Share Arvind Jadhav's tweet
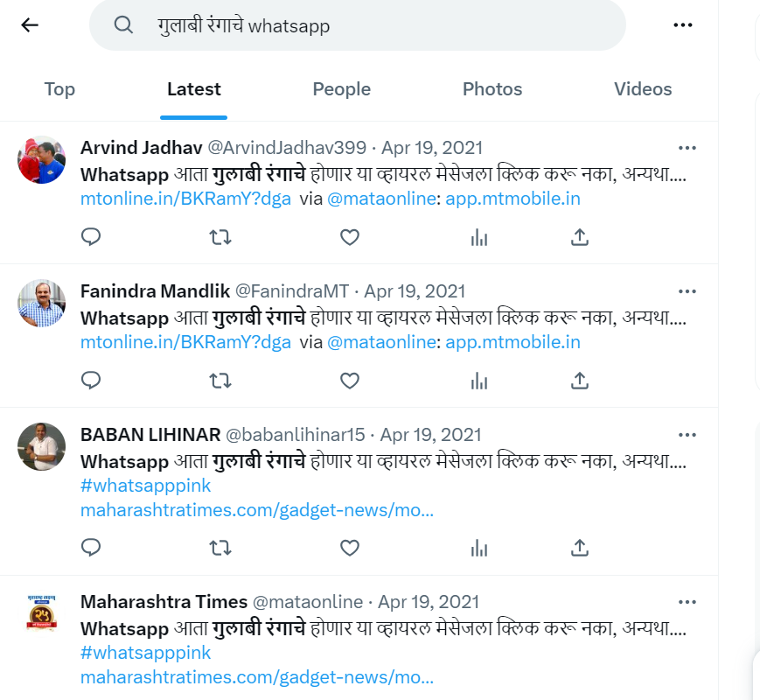The height and width of the screenshot is (700, 760). [x=579, y=236]
